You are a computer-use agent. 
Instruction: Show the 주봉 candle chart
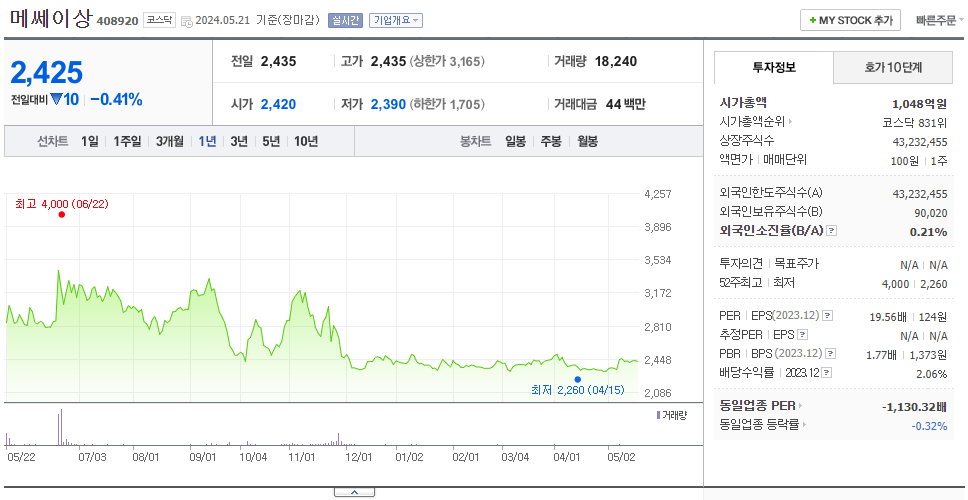coord(551,141)
